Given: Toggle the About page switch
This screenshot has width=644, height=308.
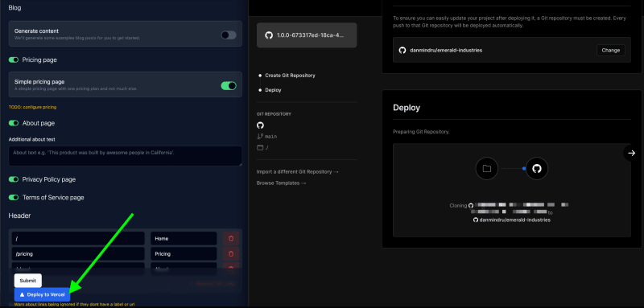Looking at the screenshot, I should tap(14, 123).
